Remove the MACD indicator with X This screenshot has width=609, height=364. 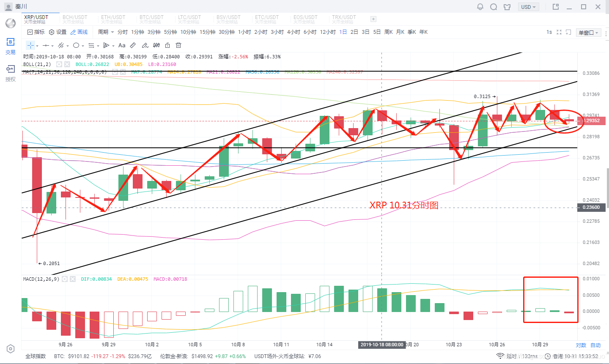(72, 279)
